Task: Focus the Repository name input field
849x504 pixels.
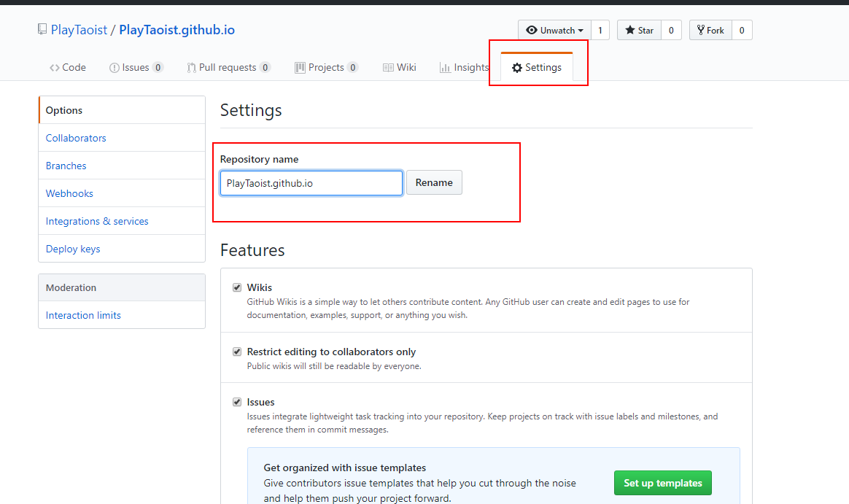Action: point(311,183)
